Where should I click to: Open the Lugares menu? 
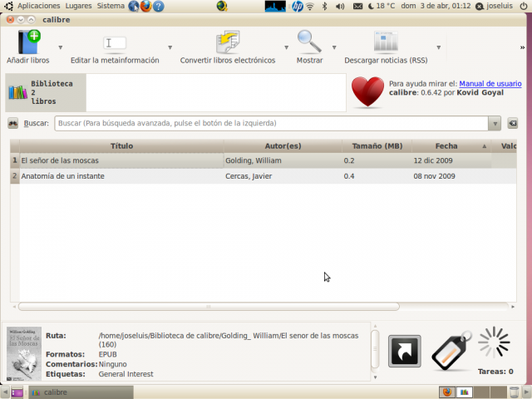pyautogui.click(x=78, y=6)
